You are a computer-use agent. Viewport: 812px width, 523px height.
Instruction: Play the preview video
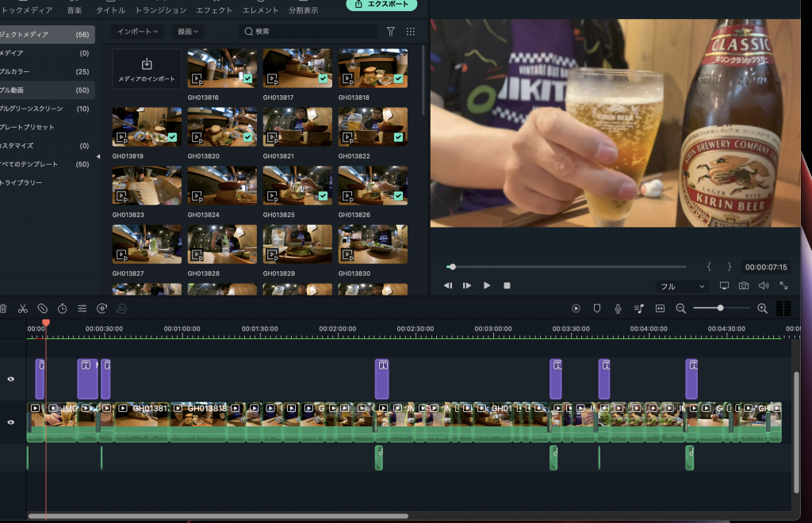click(487, 285)
